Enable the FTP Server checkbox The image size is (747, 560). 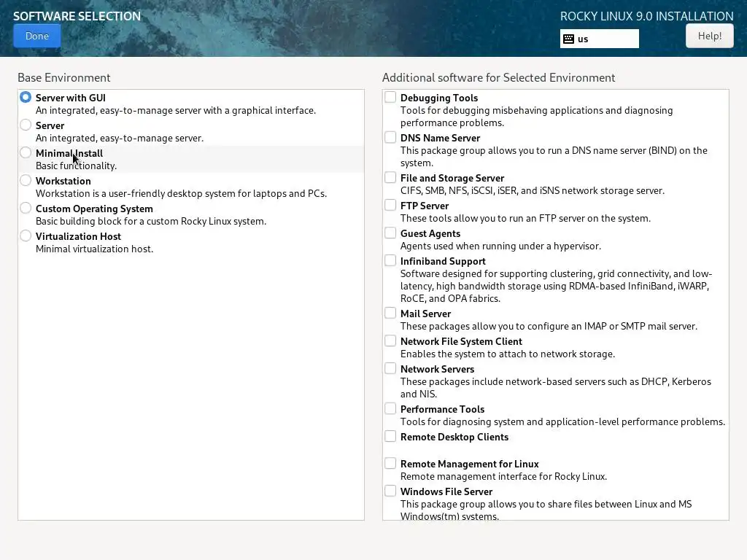point(390,205)
